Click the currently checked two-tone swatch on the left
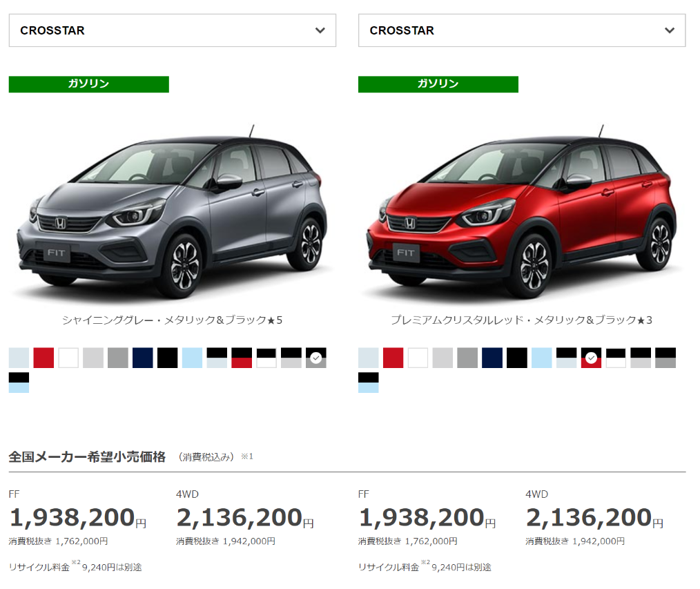Viewport: 700px width, 589px height. click(x=315, y=357)
